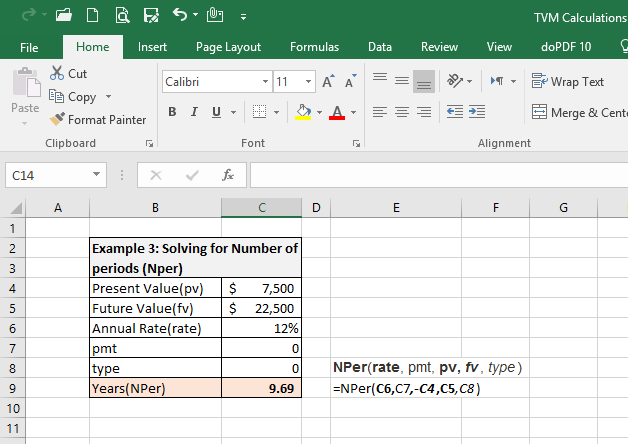Click the Touch/Mouse mode icon
628x444 pixels.
coord(215,15)
